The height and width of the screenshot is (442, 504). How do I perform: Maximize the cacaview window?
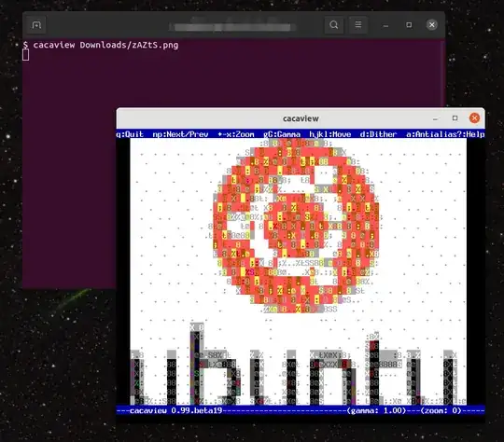coord(455,118)
